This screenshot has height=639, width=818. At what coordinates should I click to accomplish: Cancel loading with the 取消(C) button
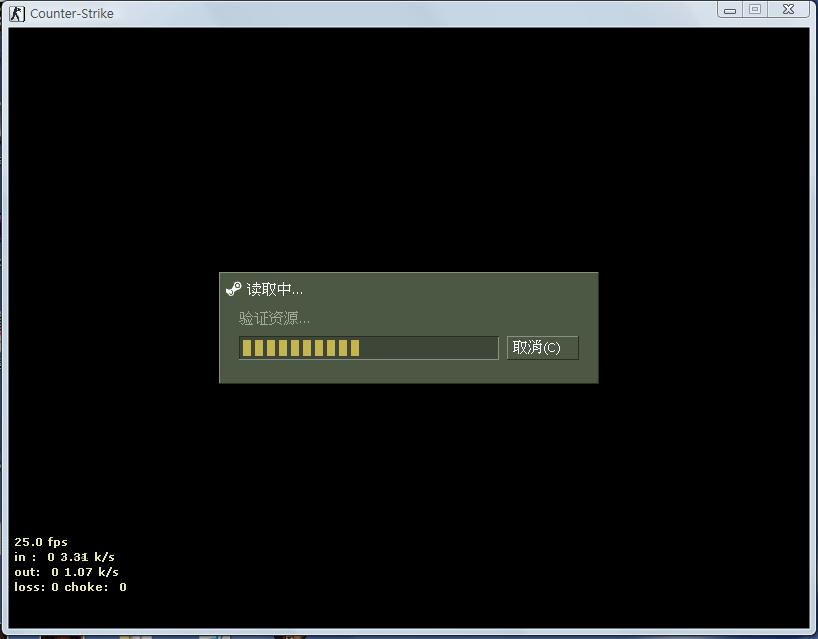tap(543, 347)
